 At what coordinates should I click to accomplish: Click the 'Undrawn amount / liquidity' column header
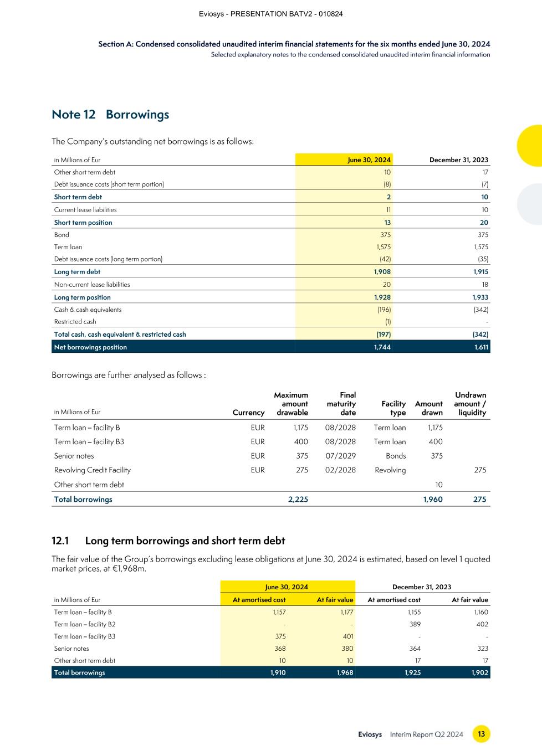[x=470, y=404]
